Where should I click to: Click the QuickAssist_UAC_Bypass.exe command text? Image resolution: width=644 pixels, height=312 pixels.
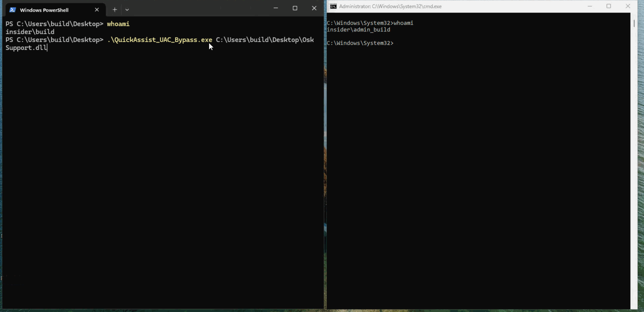[160, 40]
